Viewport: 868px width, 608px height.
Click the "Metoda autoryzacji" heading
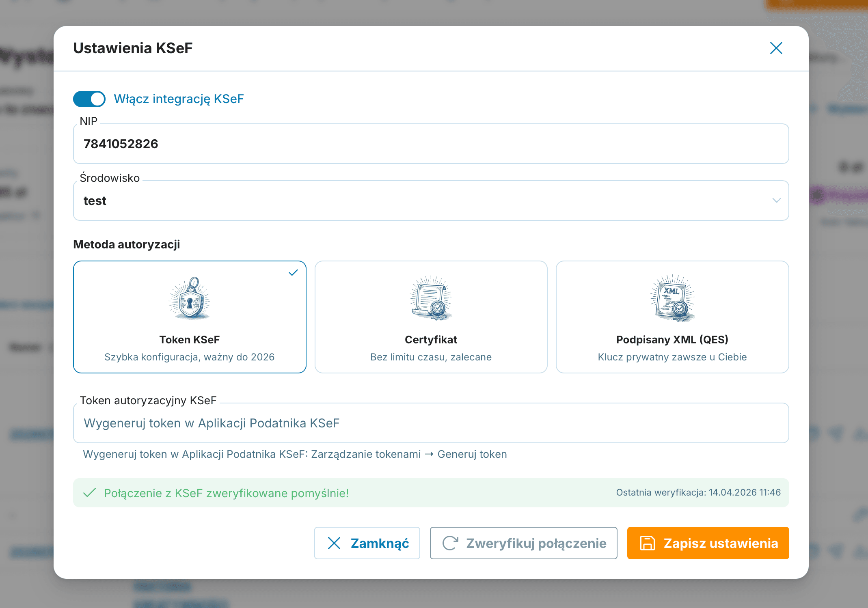(x=126, y=244)
